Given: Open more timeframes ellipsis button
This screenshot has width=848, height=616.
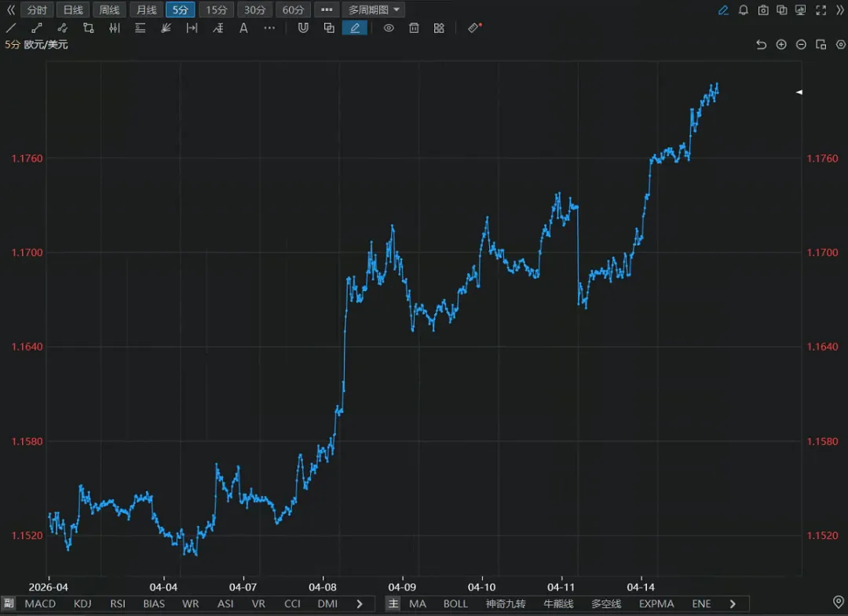Looking at the screenshot, I should click(327, 9).
